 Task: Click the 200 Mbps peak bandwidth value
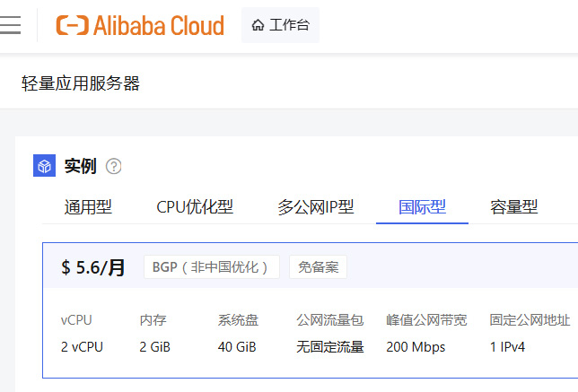coord(416,347)
